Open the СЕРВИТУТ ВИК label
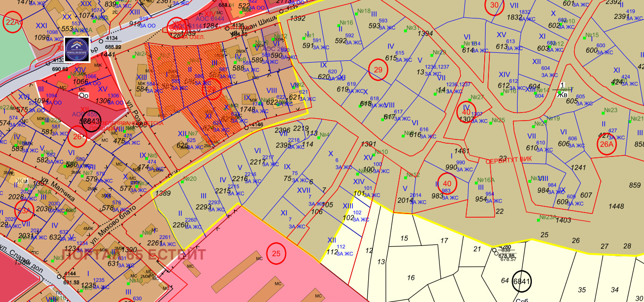644x302 pixels. click(x=508, y=160)
